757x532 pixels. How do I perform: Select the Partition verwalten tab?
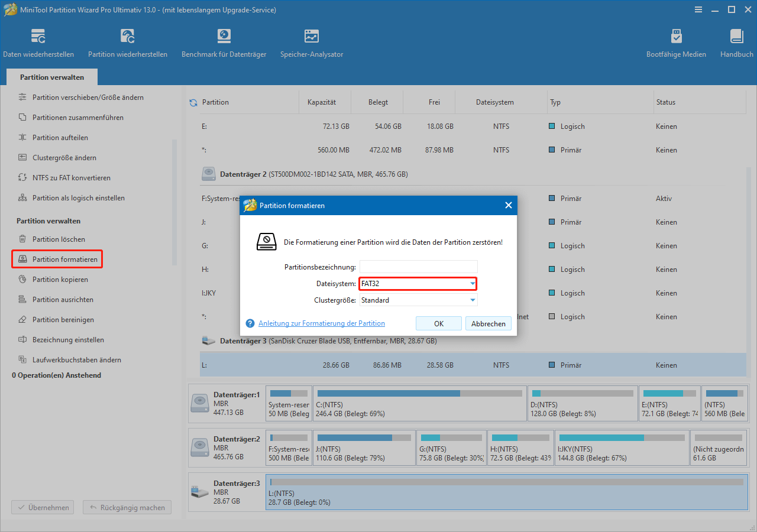pos(52,77)
